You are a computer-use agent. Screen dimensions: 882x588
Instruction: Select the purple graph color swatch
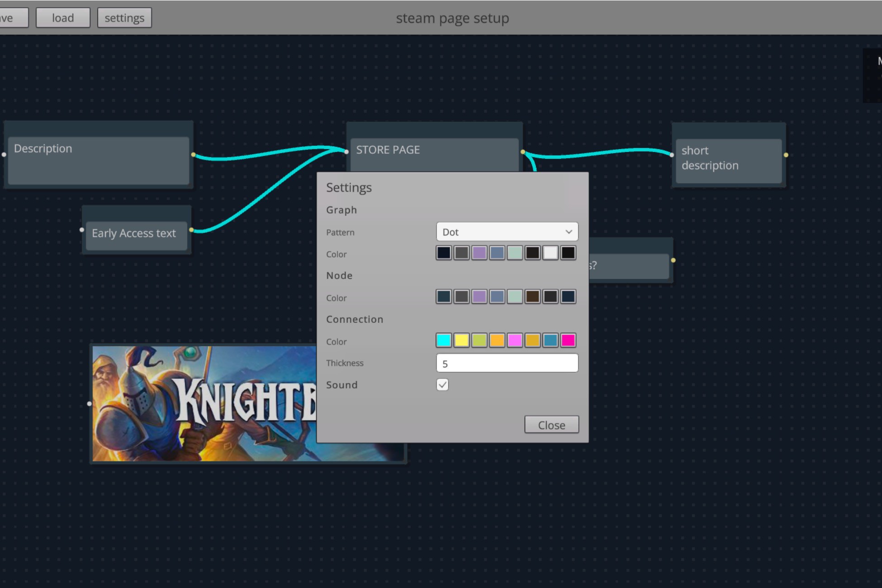(x=479, y=252)
